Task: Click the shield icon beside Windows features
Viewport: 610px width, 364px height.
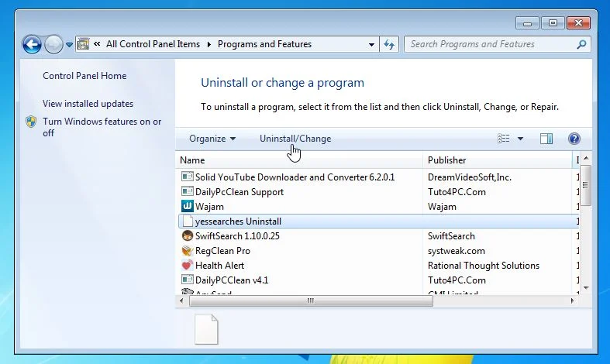Action: pyautogui.click(x=31, y=122)
